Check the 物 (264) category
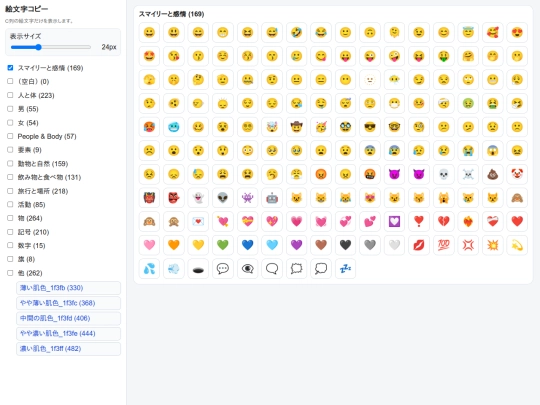Image resolution: width=540 pixels, height=405 pixels. 10,218
